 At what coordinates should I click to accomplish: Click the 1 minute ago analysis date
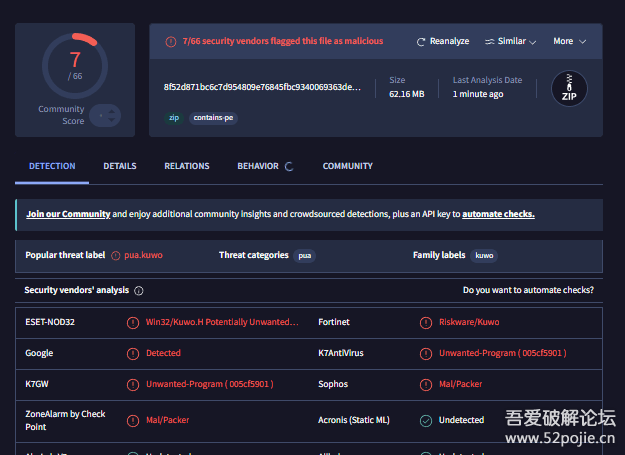coord(478,94)
